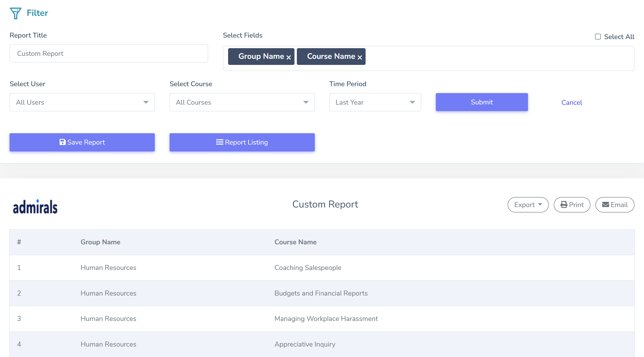Open the All Users dropdown
The height and width of the screenshot is (357, 644).
point(82,102)
